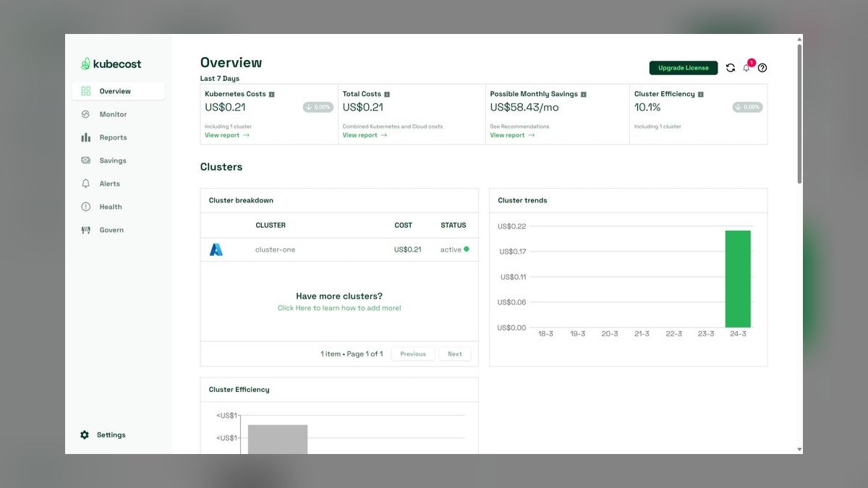
Task: Refresh data with the refresh icon
Action: point(731,68)
